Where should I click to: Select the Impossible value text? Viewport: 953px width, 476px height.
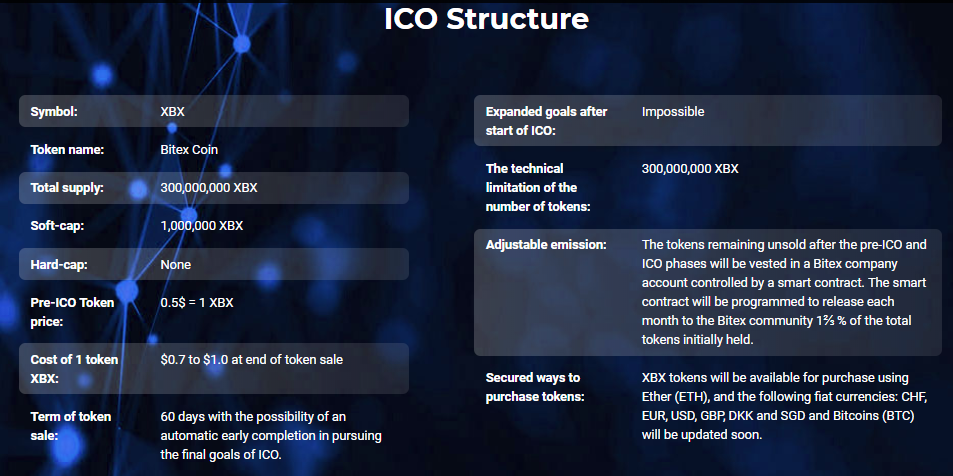click(673, 112)
